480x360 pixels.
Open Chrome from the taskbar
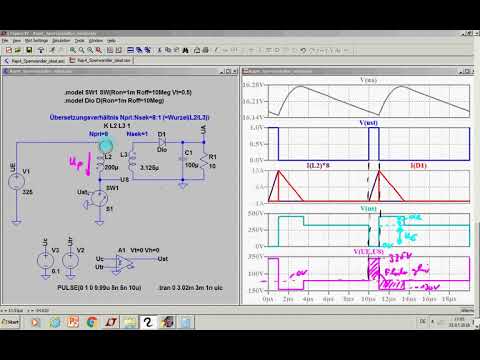[92, 322]
